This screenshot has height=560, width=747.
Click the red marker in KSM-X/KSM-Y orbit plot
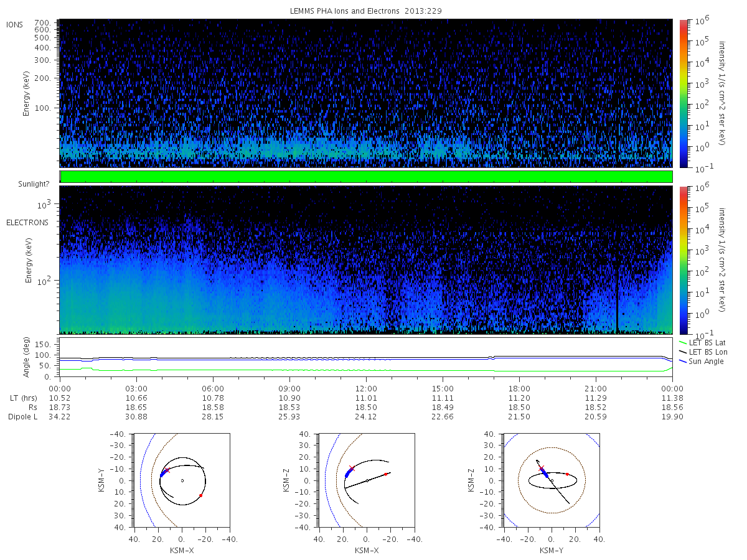click(x=201, y=495)
